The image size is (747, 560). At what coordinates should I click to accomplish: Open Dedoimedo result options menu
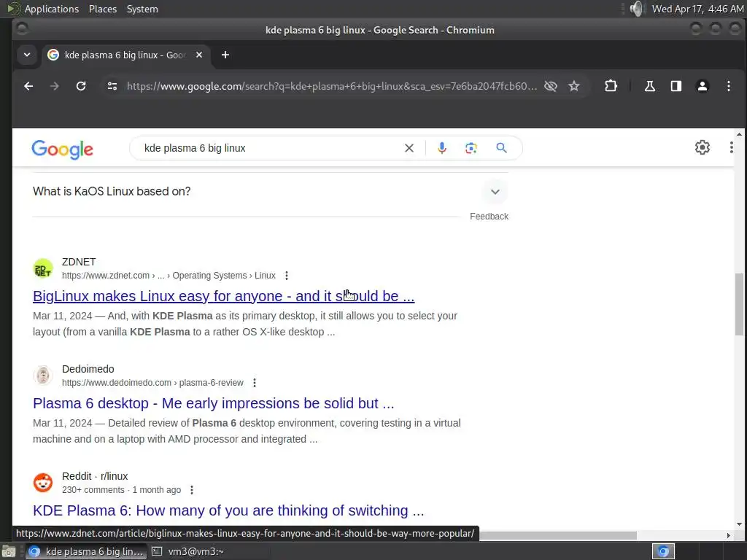point(255,383)
